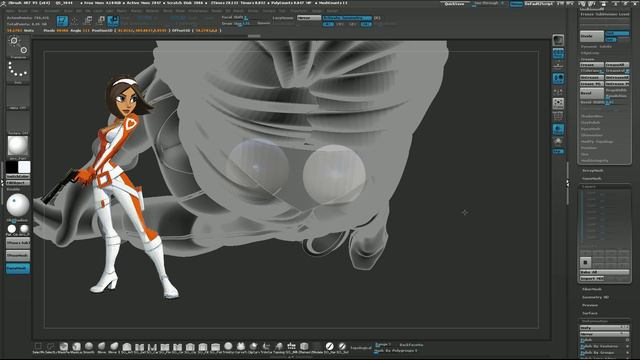Toggle the Suv button below Smt
This screenshot has height=360, width=640.
[611, 40]
